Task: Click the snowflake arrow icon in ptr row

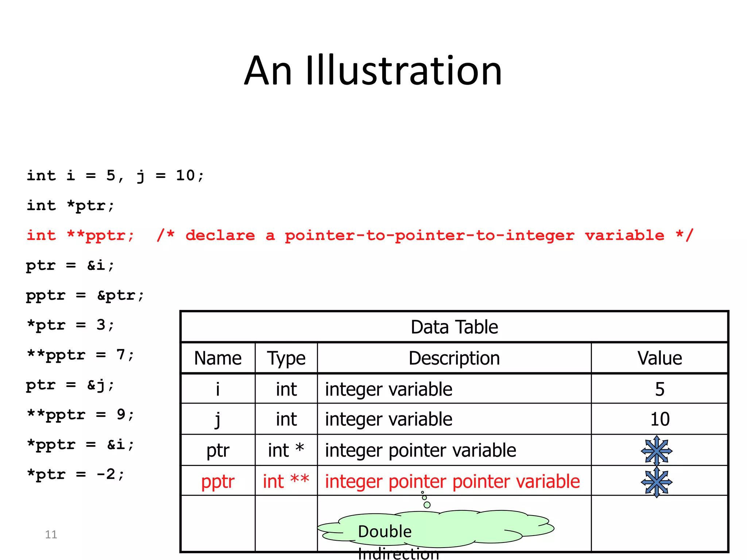Action: 657,451
